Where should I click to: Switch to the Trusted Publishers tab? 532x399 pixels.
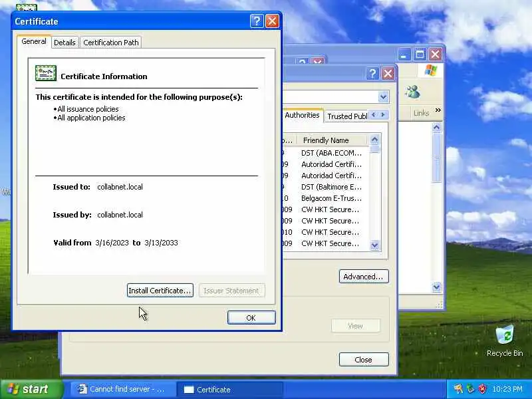pyautogui.click(x=346, y=116)
